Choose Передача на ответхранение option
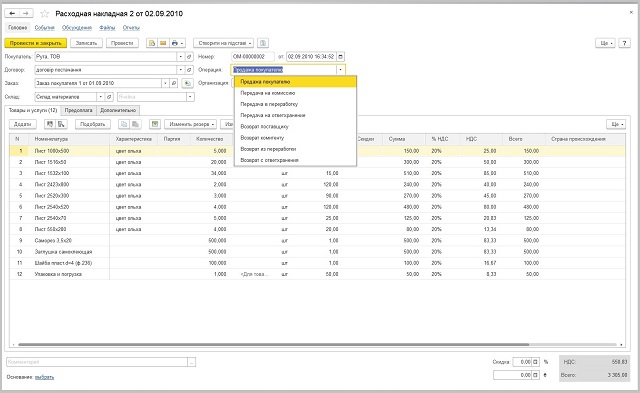This screenshot has width=640, height=393. pos(296,115)
